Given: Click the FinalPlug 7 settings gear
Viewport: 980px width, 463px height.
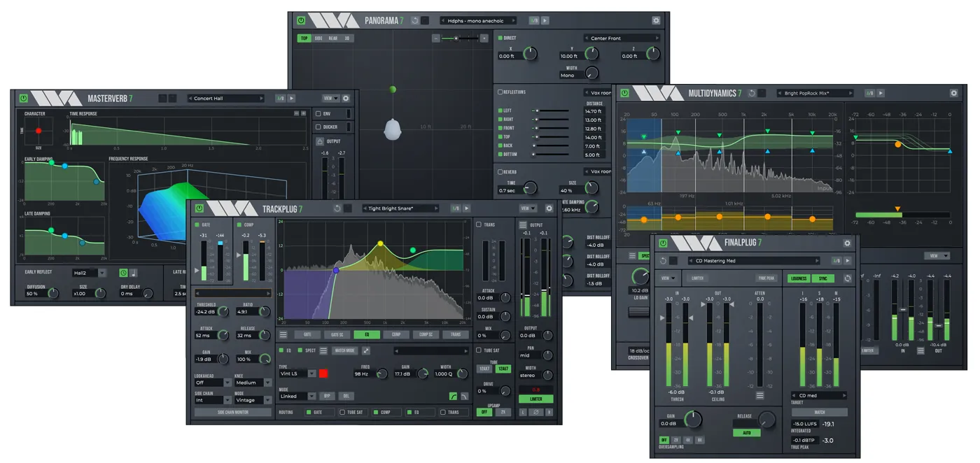Looking at the screenshot, I should point(846,243).
